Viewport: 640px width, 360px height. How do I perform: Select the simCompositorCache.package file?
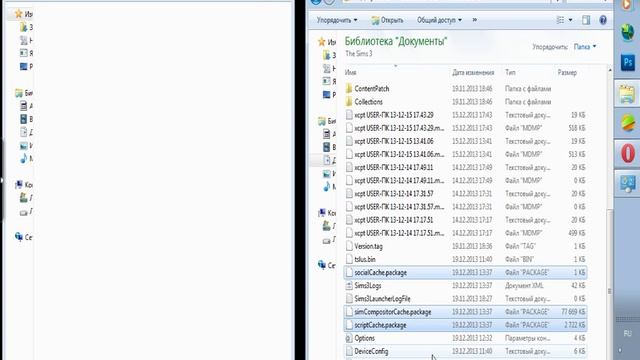click(465, 312)
